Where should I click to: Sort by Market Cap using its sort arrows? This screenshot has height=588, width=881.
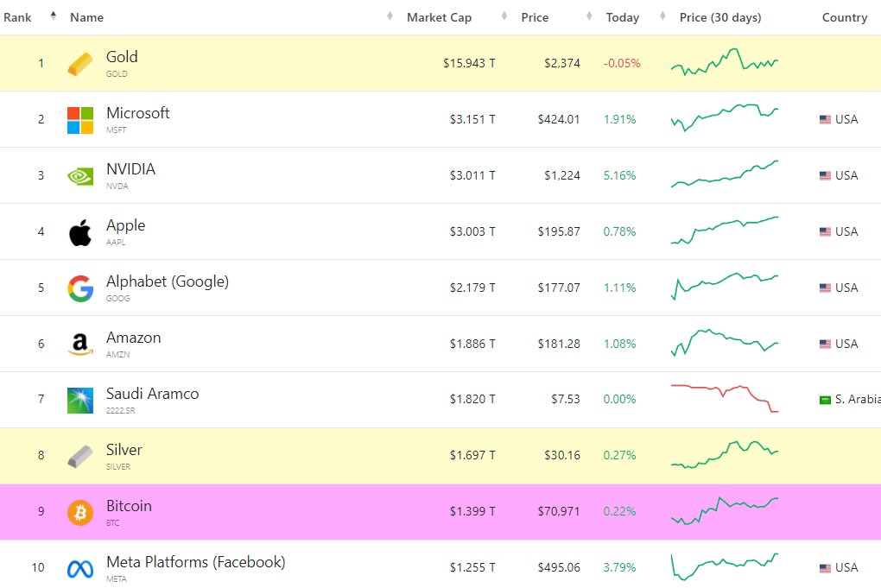(504, 16)
